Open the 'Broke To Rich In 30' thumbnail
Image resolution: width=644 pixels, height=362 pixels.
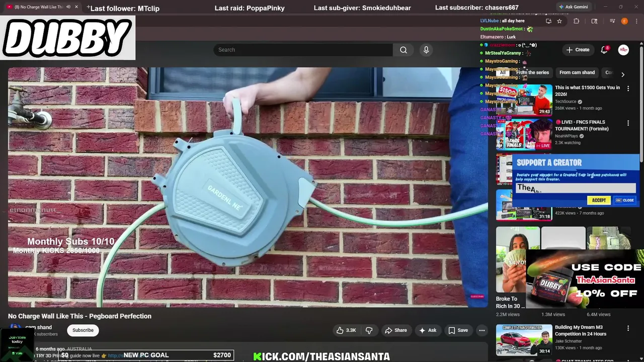(518, 259)
